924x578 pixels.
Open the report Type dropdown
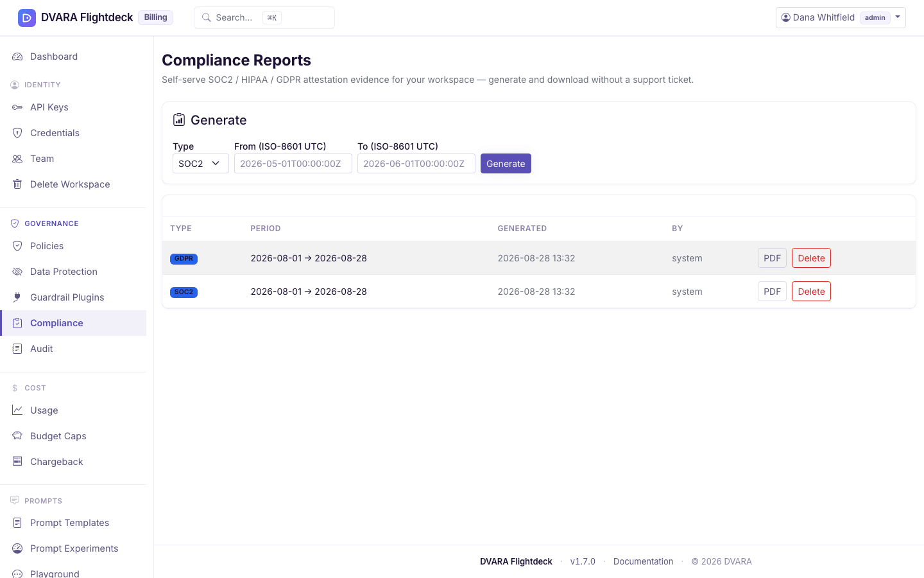200,164
